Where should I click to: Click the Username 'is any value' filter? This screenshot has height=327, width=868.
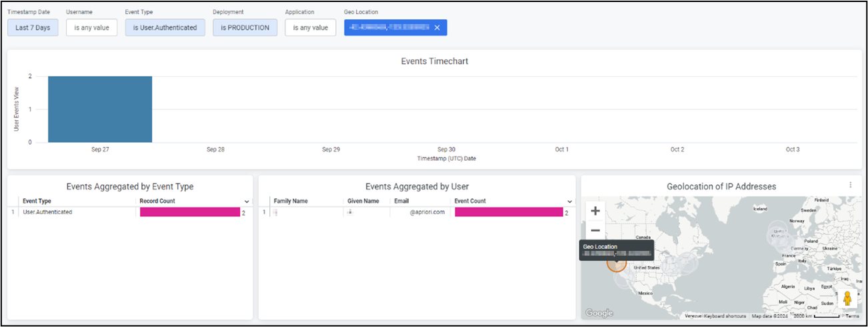91,27
